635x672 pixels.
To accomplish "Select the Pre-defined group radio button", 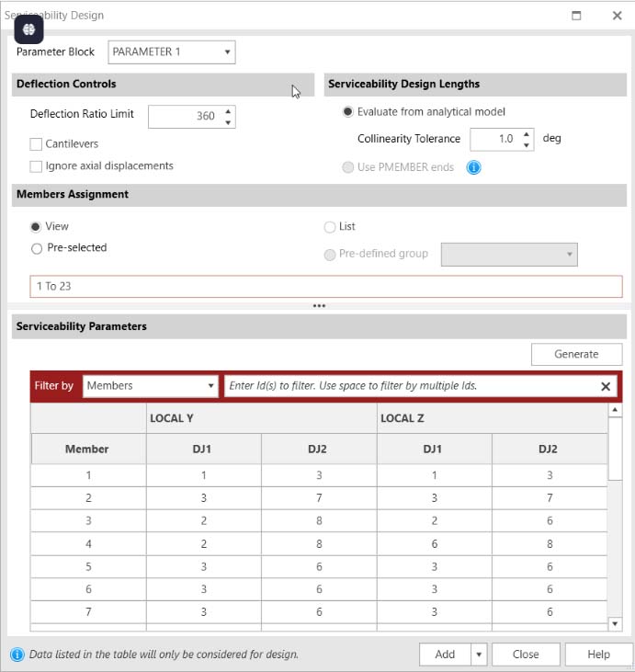I will click(330, 255).
